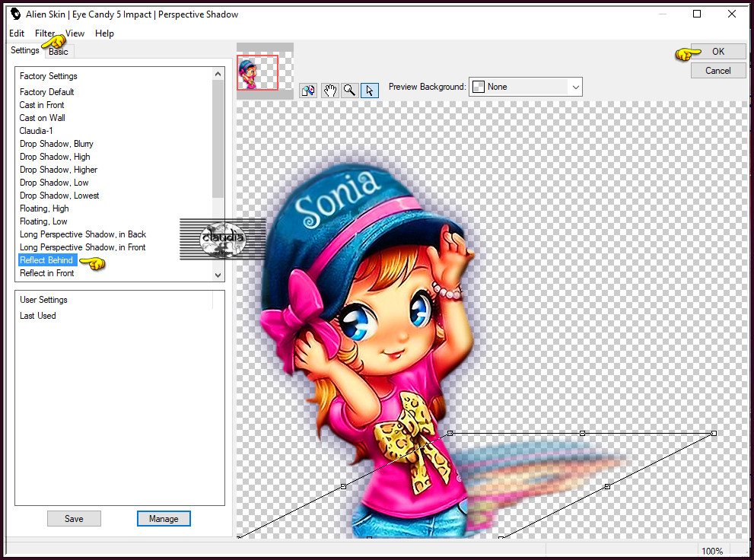Screen dimensions: 754x560
Task: Choose the Factory Default preset
Action: pyautogui.click(x=47, y=92)
